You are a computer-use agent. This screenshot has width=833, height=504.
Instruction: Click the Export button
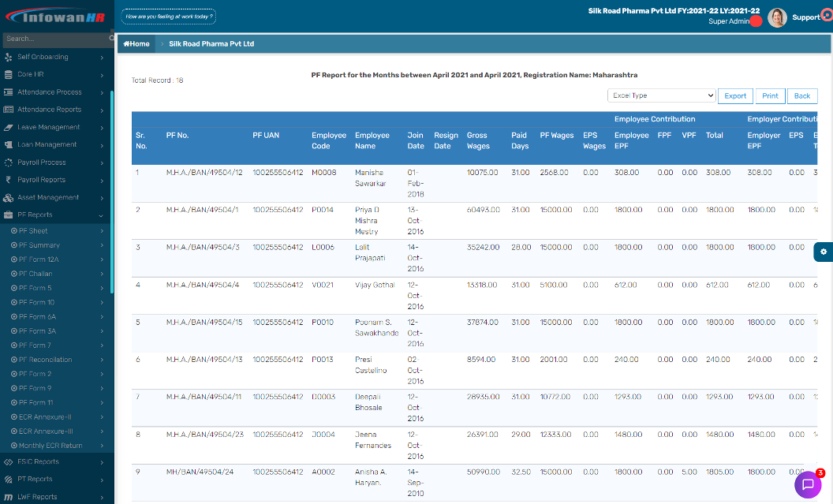[735, 95]
